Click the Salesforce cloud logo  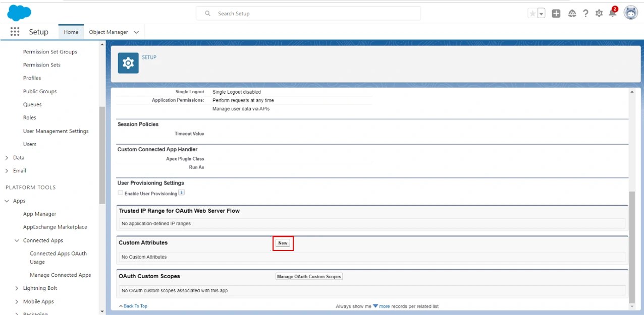(19, 13)
